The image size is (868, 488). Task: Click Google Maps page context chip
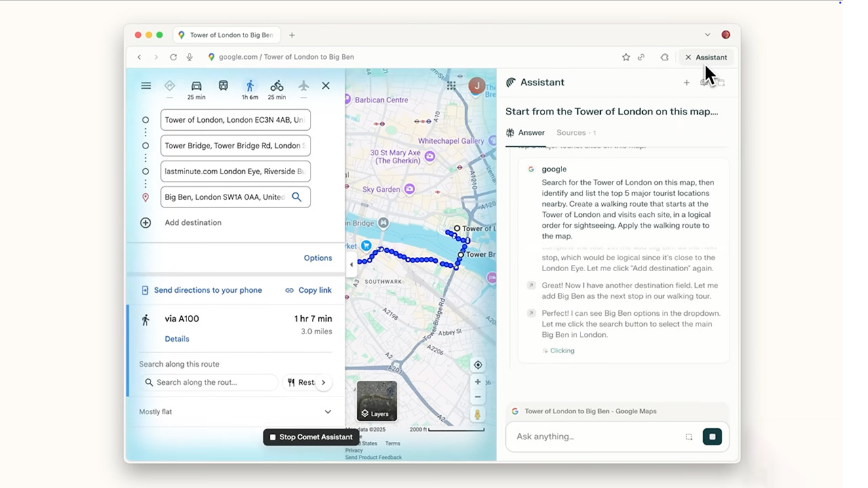(617, 411)
